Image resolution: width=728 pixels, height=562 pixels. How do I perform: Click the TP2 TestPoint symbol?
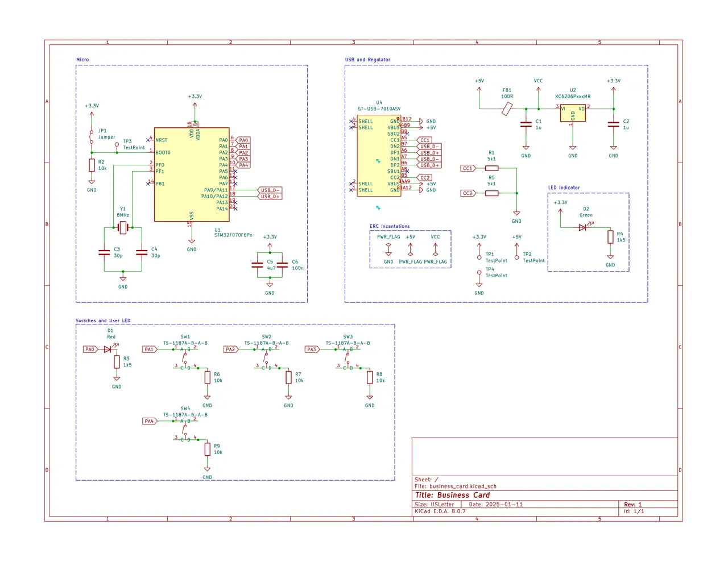tap(516, 255)
